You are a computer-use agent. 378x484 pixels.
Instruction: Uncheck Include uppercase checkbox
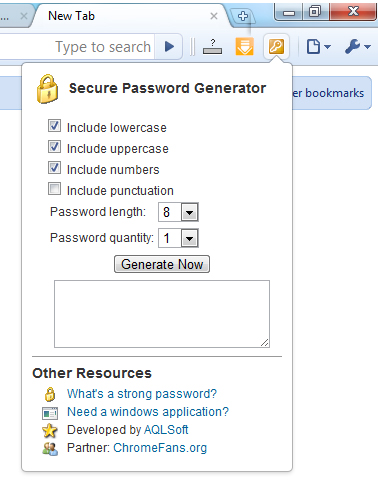coord(54,147)
